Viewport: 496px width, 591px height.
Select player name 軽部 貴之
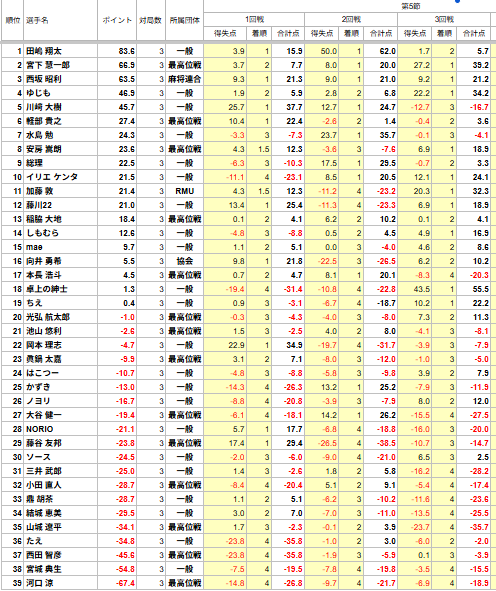44,121
